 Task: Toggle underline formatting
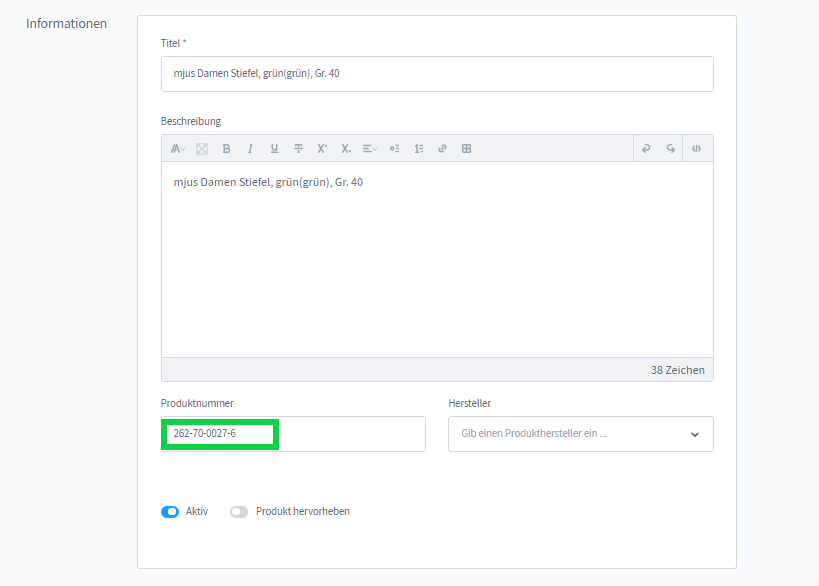(x=274, y=149)
